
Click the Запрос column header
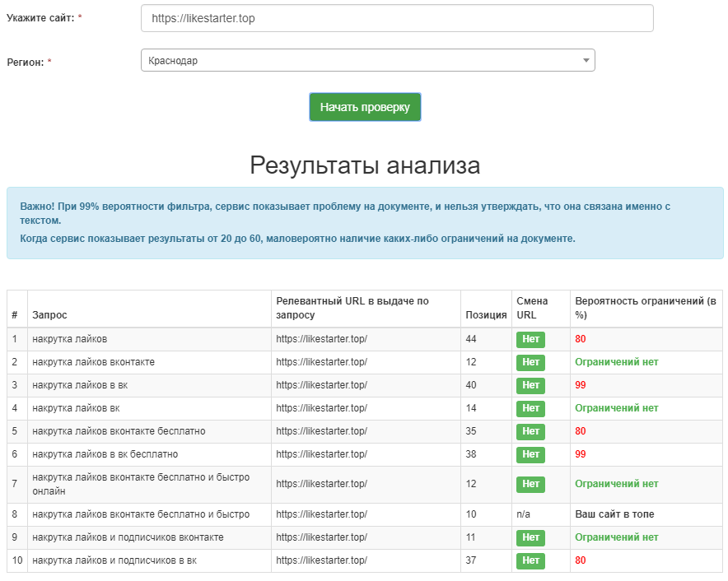pos(49,314)
